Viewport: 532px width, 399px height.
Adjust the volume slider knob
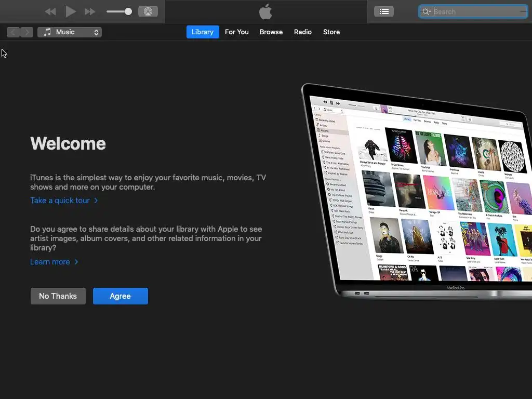[128, 11]
